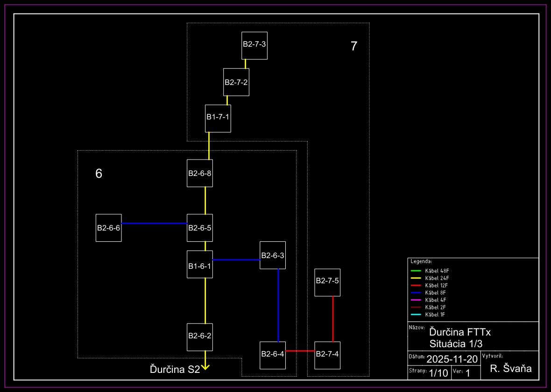Select the B2-6-3 node box
Screen dimensions: 551x392
(x=273, y=255)
